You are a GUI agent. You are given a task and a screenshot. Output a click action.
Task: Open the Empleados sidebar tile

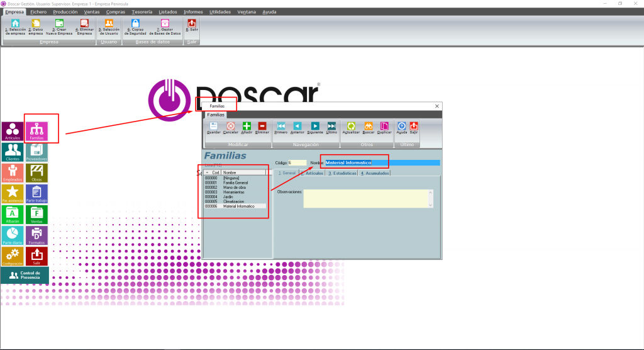[13, 172]
